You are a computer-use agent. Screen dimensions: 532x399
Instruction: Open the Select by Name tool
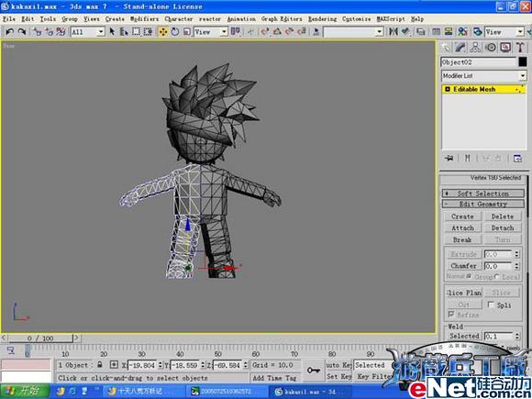[124, 32]
